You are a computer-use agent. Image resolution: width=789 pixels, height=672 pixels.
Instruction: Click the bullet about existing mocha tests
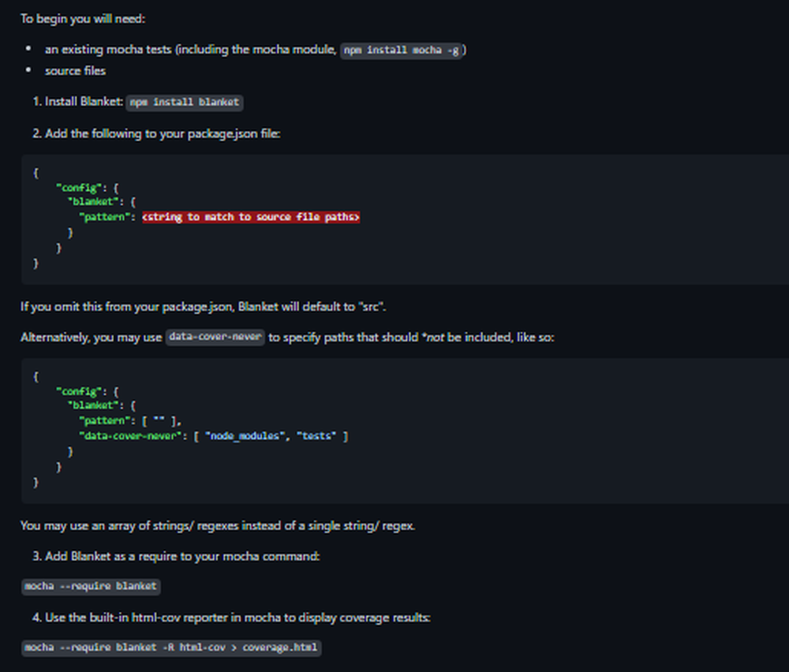coord(235,50)
